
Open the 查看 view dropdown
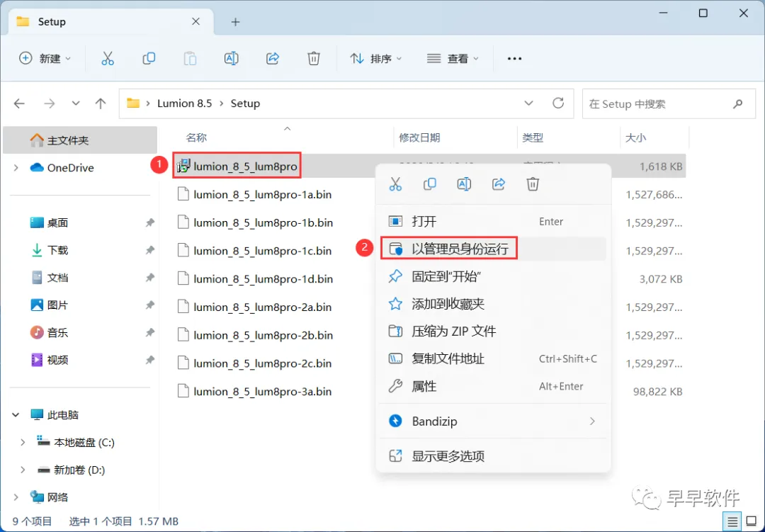pos(453,59)
